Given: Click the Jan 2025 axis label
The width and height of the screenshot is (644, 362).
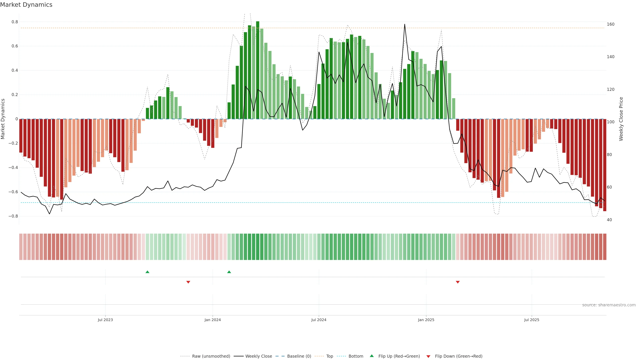Looking at the screenshot, I should click(x=426, y=320).
